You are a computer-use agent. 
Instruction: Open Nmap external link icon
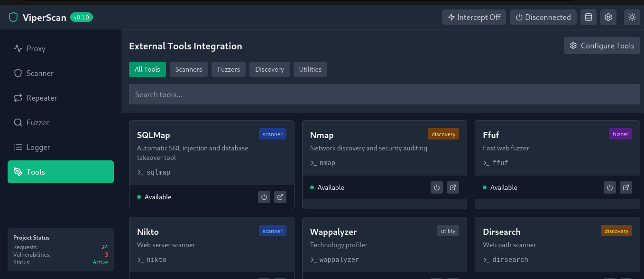(453, 187)
